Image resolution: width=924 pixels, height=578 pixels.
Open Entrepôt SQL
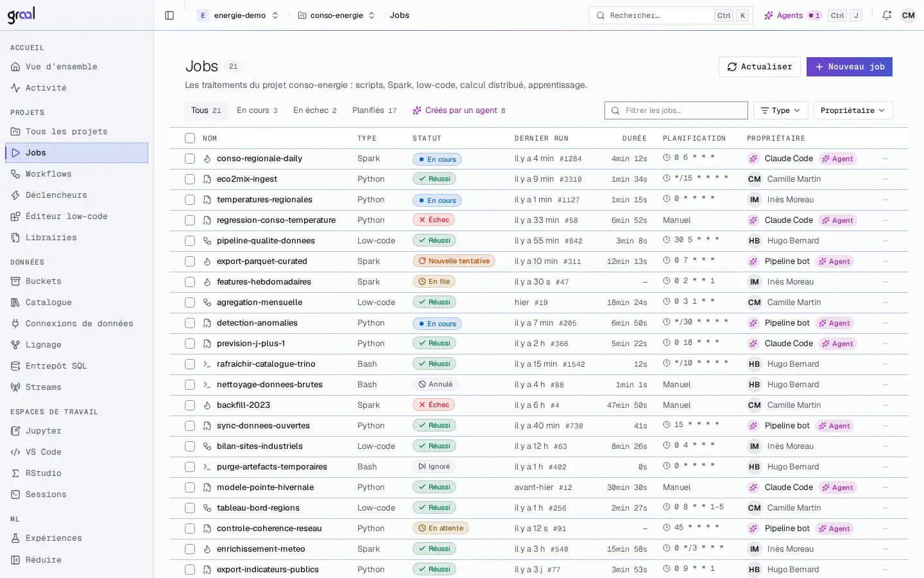77,366
